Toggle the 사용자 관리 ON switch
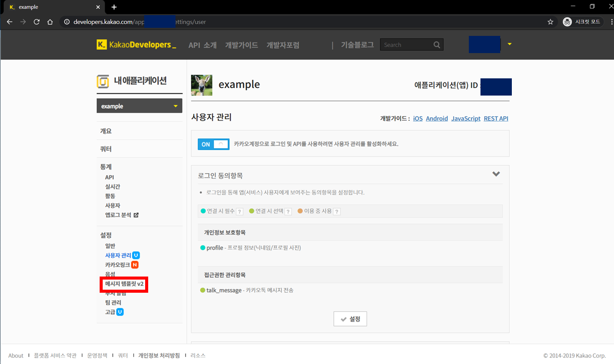Screen dimensions: 614x364 [x=213, y=144]
